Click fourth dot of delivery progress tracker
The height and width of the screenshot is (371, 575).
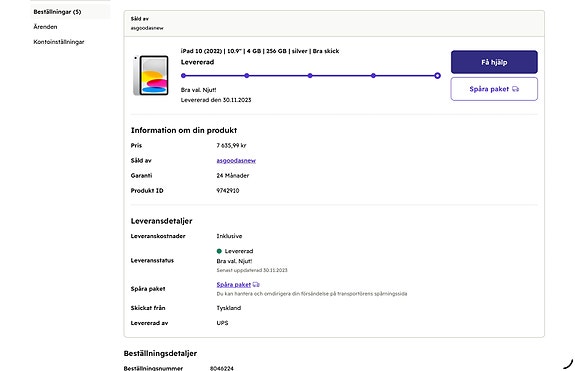pos(373,76)
